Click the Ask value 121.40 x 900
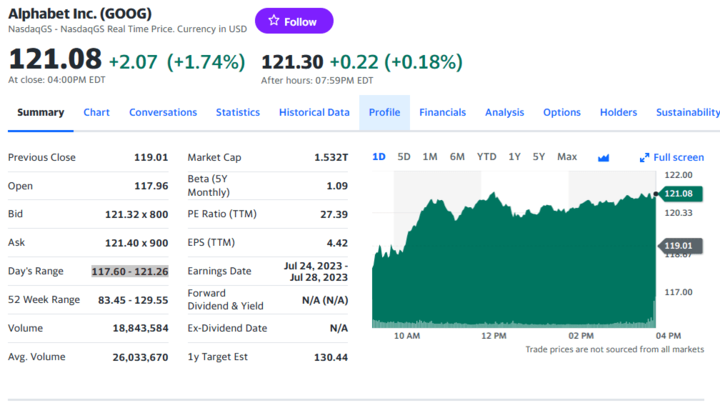Image resolution: width=720 pixels, height=413 pixels. pos(136,243)
